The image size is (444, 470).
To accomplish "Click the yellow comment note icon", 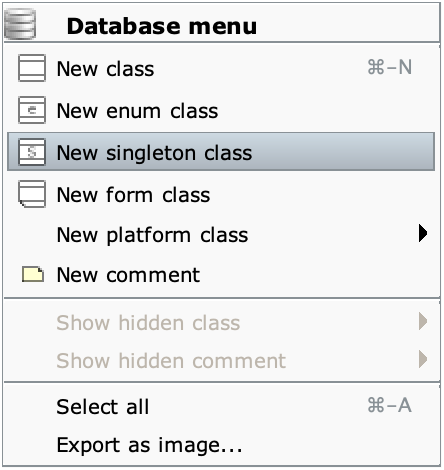I will [33, 274].
